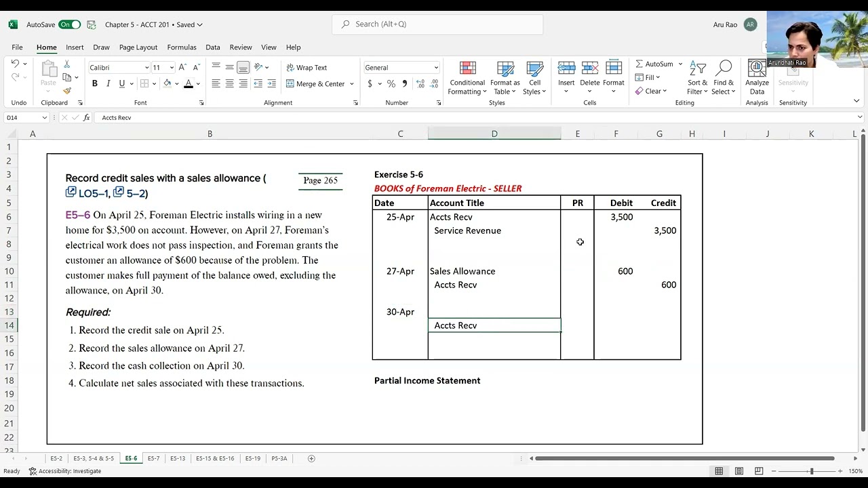This screenshot has height=488, width=868.
Task: Collapse the ribbon with the chevron
Action: point(856,102)
